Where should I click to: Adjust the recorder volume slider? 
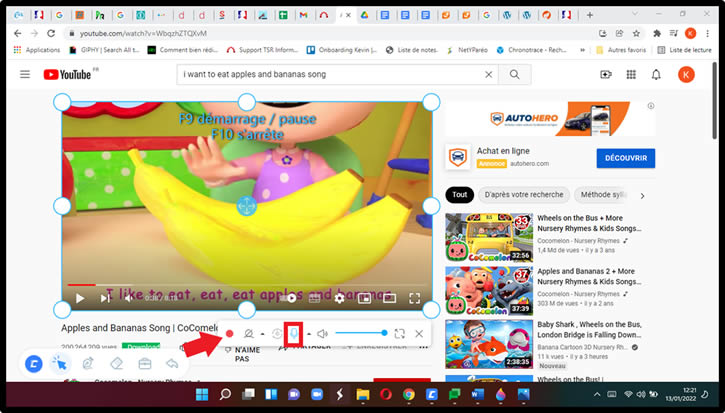362,333
